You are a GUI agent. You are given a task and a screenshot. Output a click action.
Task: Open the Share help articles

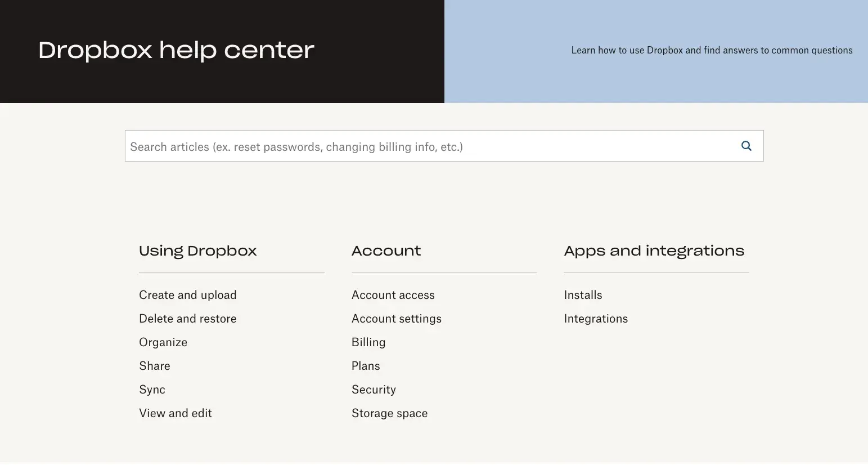click(x=155, y=365)
